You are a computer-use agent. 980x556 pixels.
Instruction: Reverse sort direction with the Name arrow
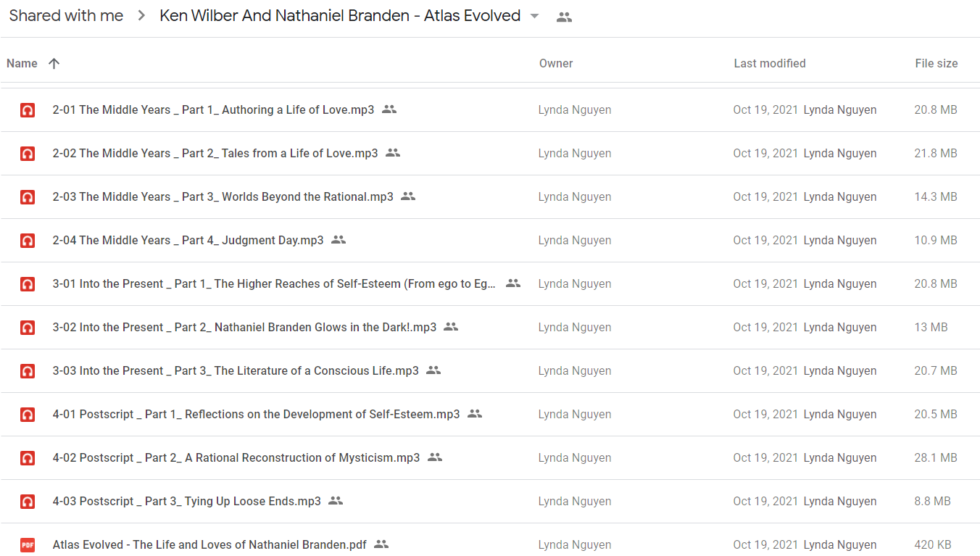(54, 63)
